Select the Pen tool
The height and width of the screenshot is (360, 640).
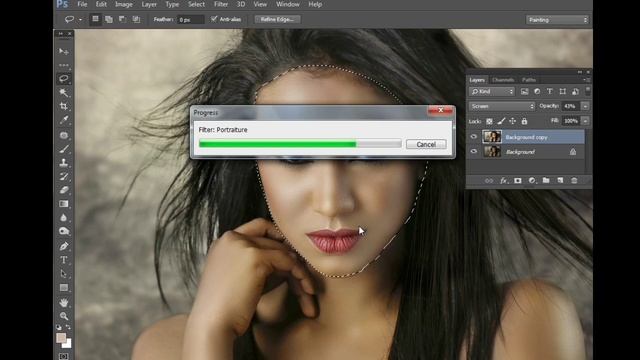(64, 246)
